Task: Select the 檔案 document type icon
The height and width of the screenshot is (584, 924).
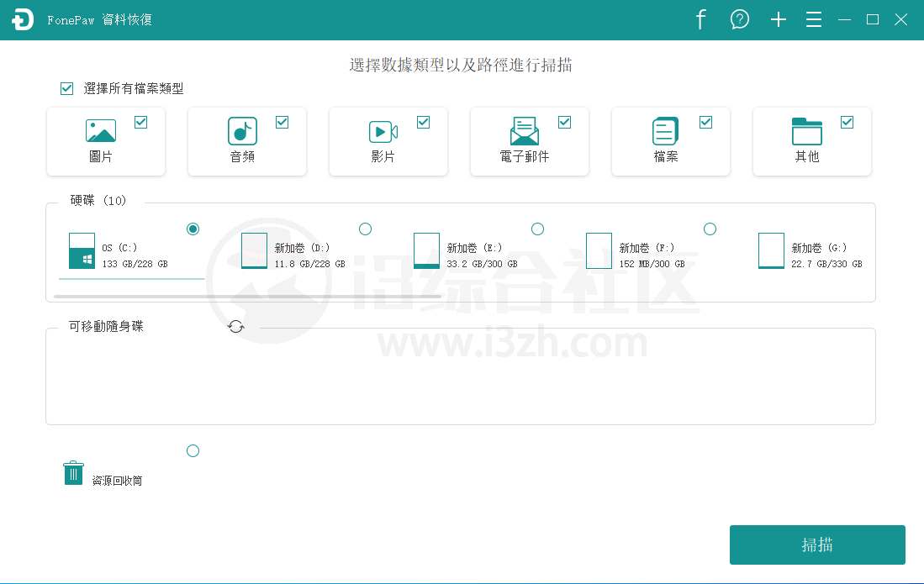Action: [665, 131]
